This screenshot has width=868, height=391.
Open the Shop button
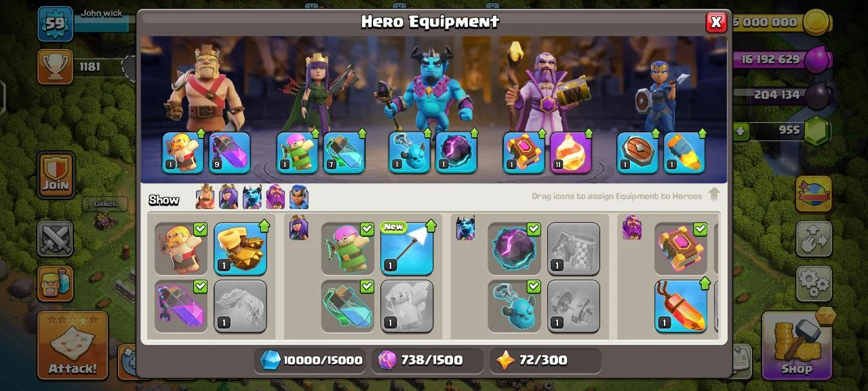point(796,346)
